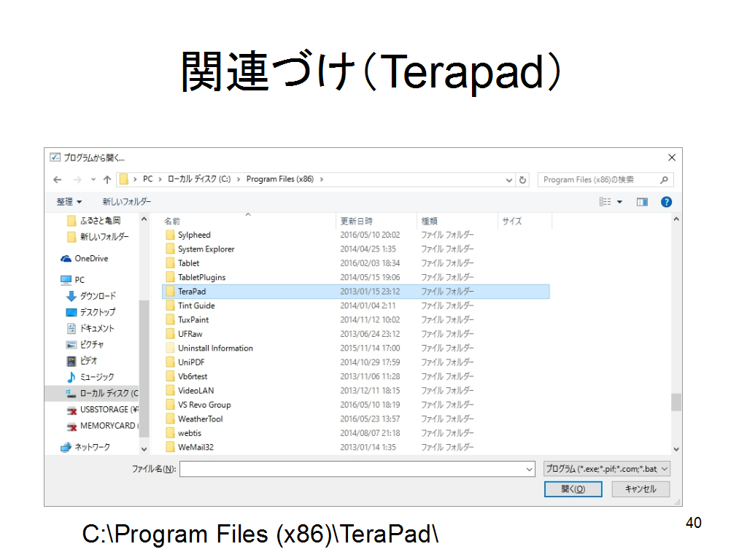Click the up-one-level arrow icon
Screen dimensions: 747x560
107,179
